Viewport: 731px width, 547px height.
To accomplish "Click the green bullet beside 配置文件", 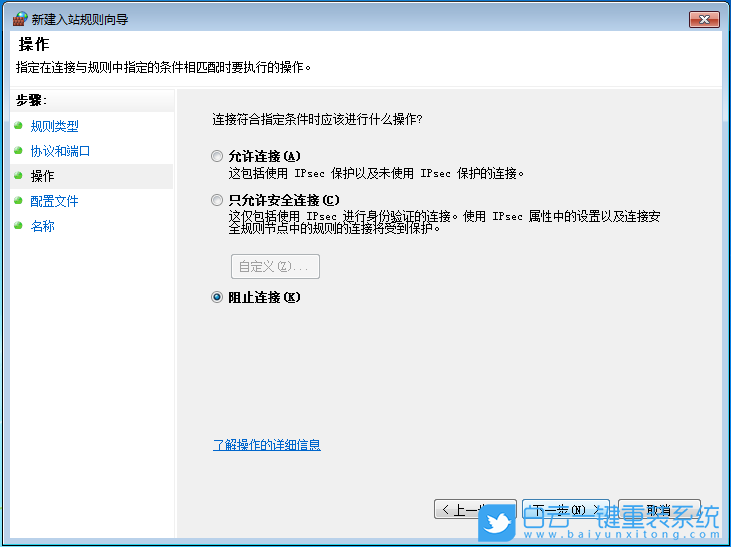I will point(18,201).
